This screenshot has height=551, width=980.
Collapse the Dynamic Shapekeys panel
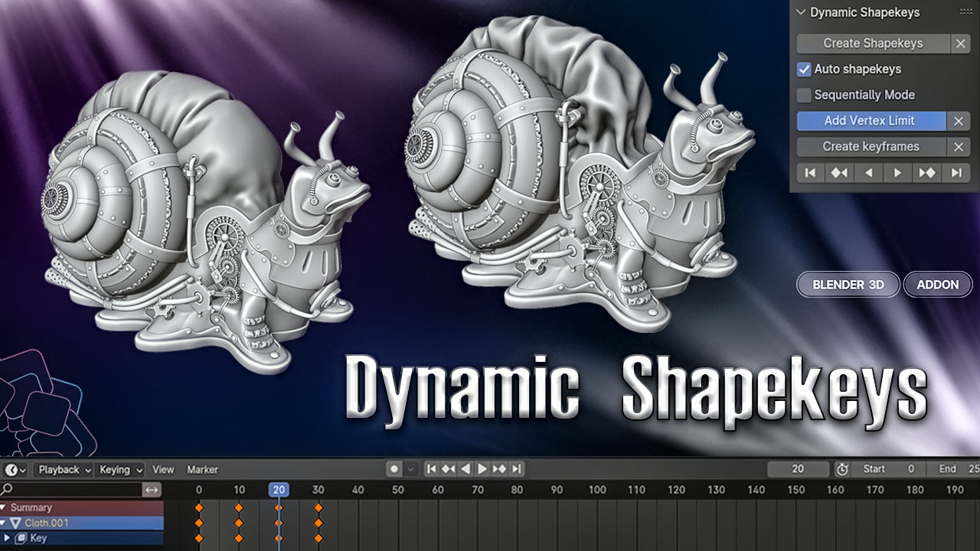pos(801,12)
